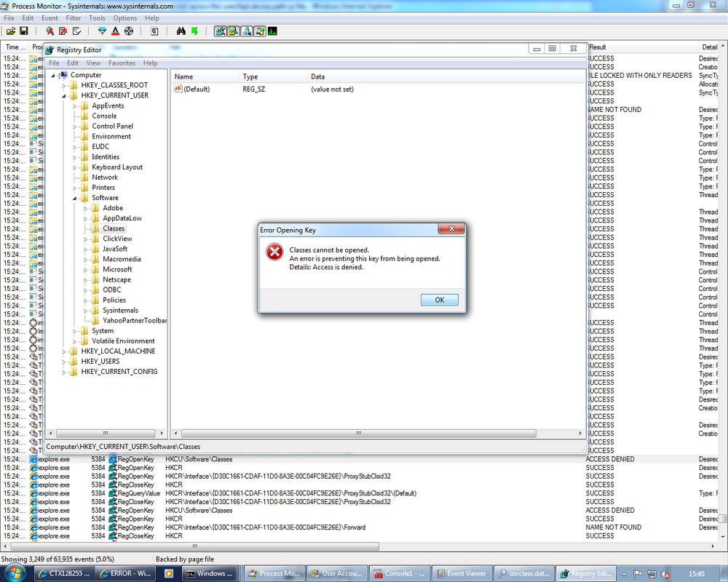Open Registry Editor Favorites menu
This screenshot has height=582, width=728.
122,63
